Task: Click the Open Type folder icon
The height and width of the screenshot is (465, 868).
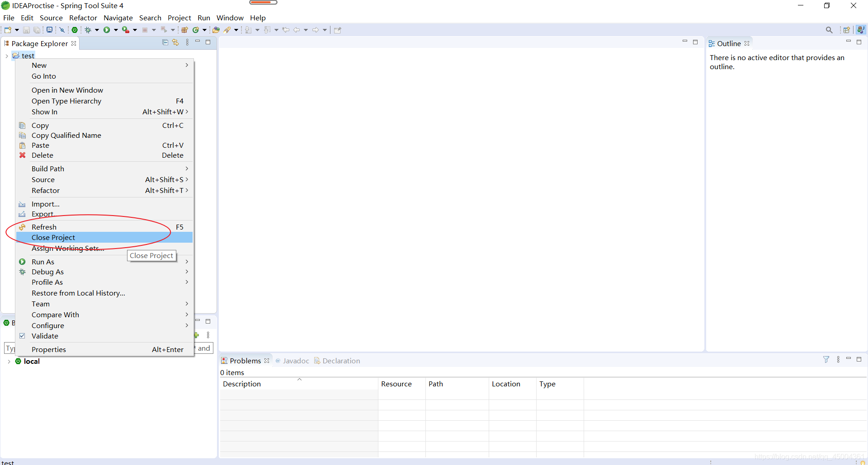Action: click(x=216, y=30)
